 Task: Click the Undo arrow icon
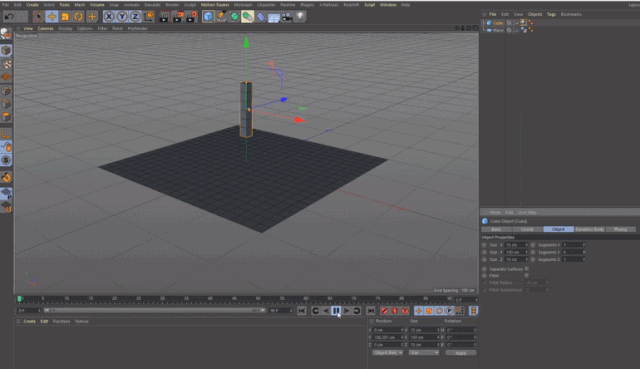[9, 16]
